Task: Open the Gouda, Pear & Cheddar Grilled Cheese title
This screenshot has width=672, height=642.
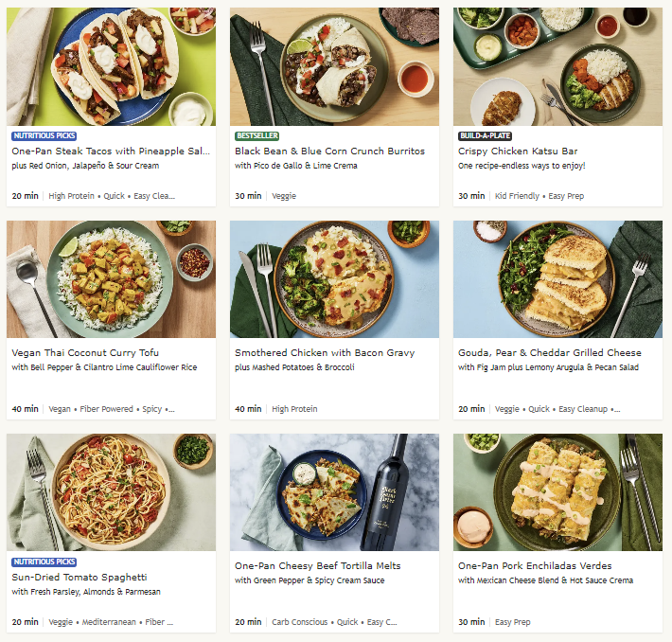Action: point(549,353)
